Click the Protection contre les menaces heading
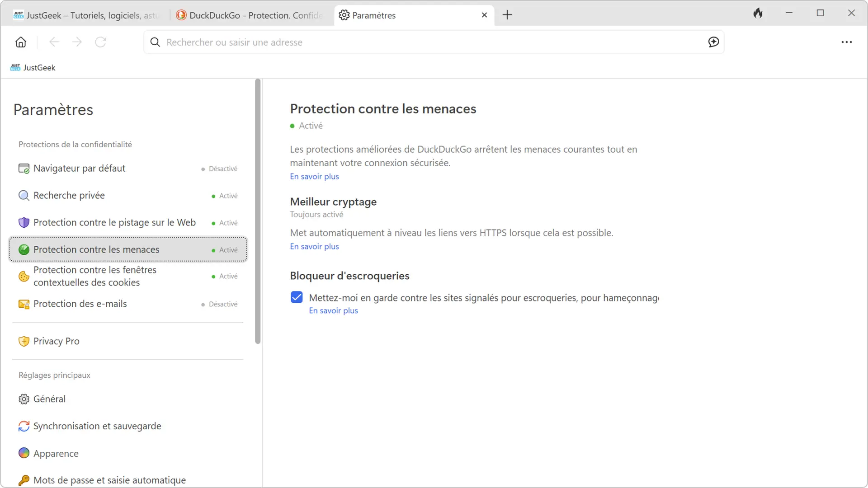 tap(383, 109)
